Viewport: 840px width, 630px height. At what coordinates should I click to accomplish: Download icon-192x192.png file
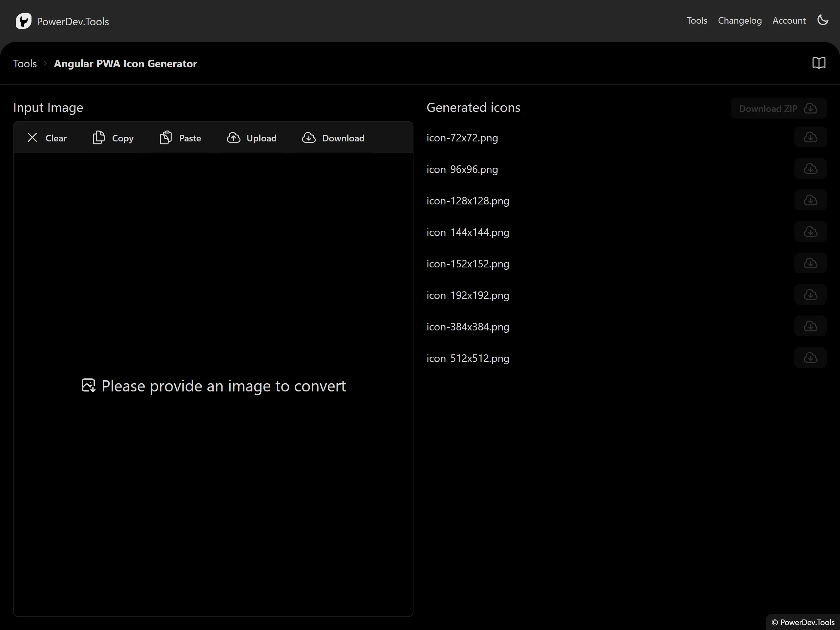[810, 295]
